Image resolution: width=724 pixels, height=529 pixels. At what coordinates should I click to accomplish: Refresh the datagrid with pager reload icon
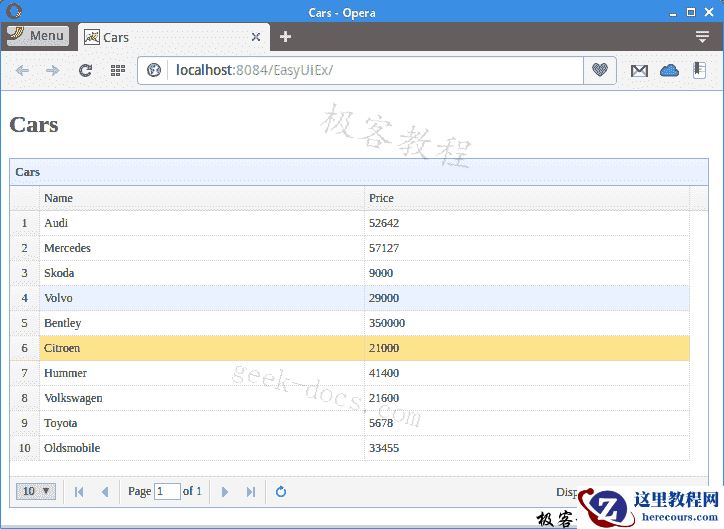coord(281,492)
